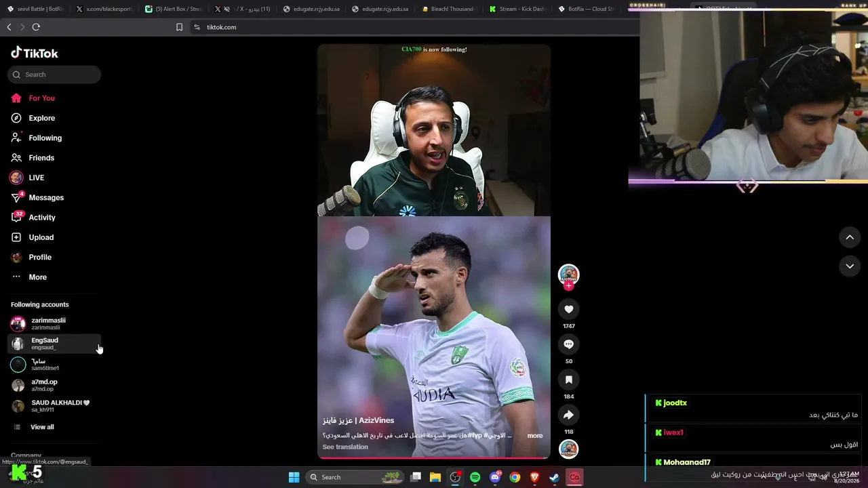
Task: Open the sam6time1 followed account
Action: [x=54, y=365]
